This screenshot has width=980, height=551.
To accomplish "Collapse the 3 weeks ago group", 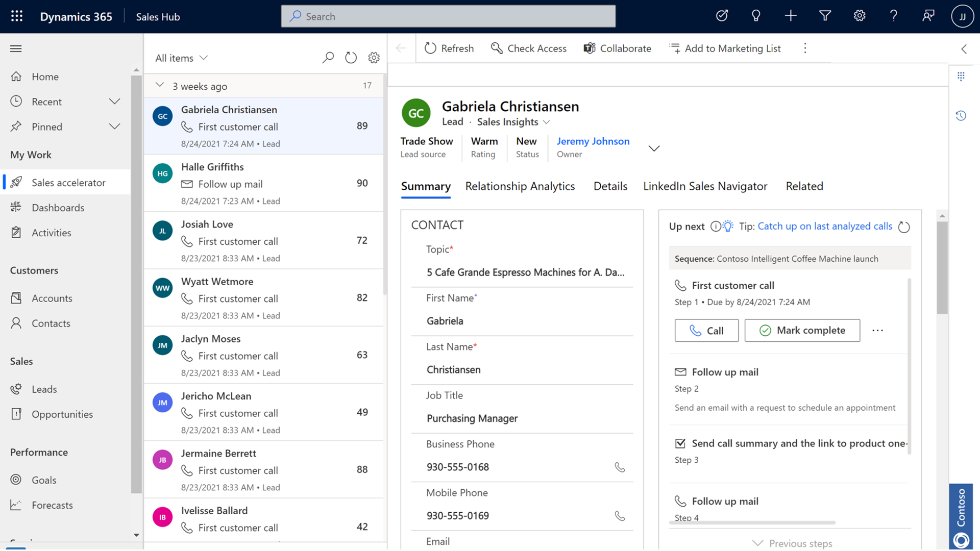I will pos(160,86).
